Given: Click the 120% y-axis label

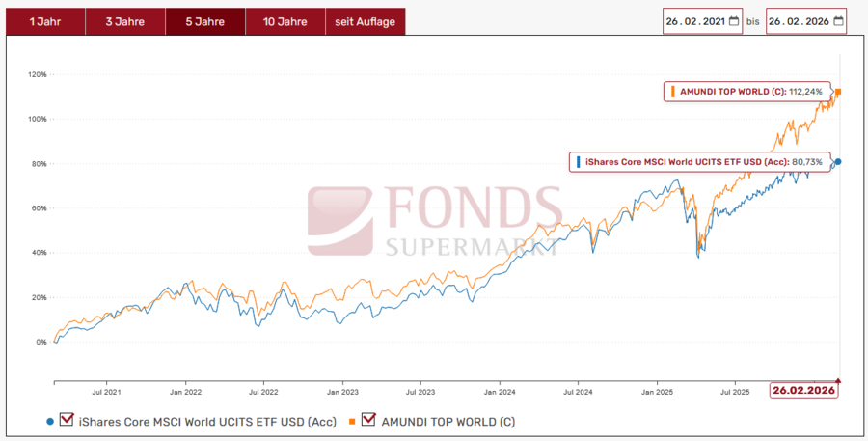Looking at the screenshot, I should click(x=37, y=74).
